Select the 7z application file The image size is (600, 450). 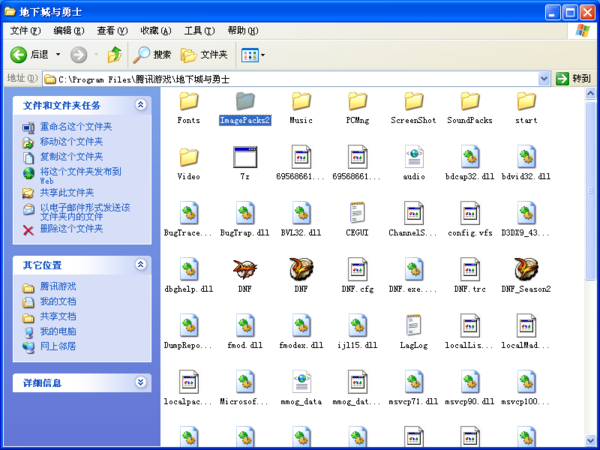[x=245, y=158]
